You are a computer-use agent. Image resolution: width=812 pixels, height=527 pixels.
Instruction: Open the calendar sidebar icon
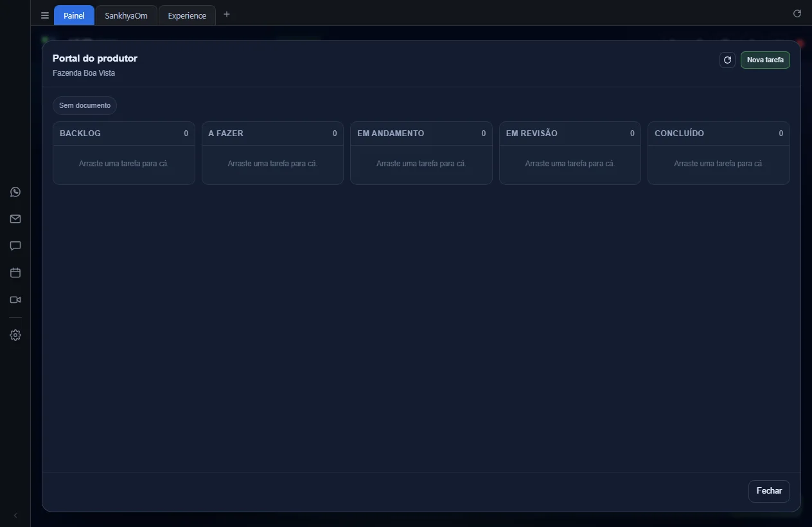15,273
